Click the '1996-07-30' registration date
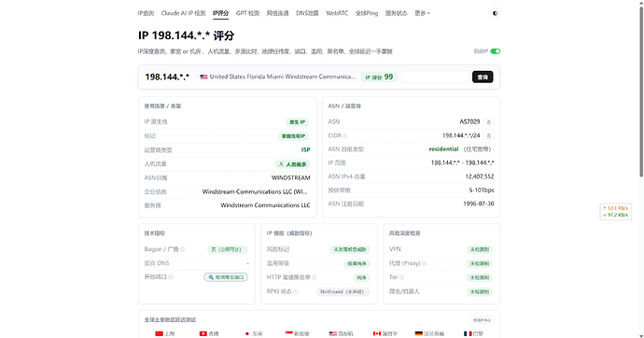This screenshot has width=644, height=338. (x=479, y=204)
